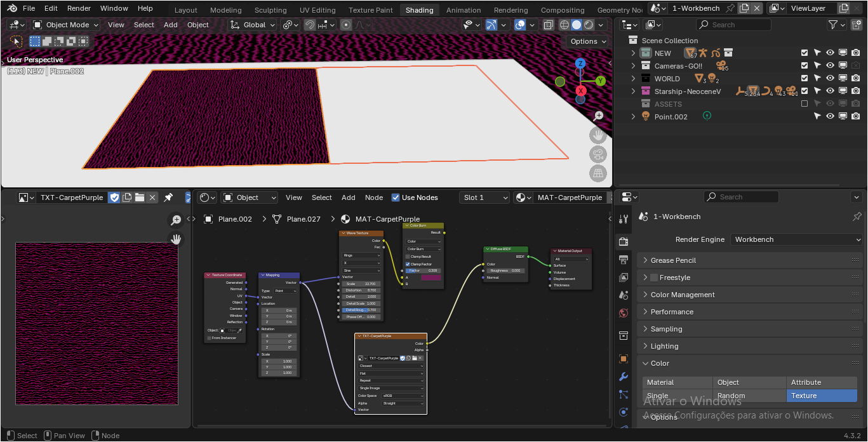The height and width of the screenshot is (442, 868).
Task: Expand the Starship-NeoceneV collection
Action: point(633,91)
